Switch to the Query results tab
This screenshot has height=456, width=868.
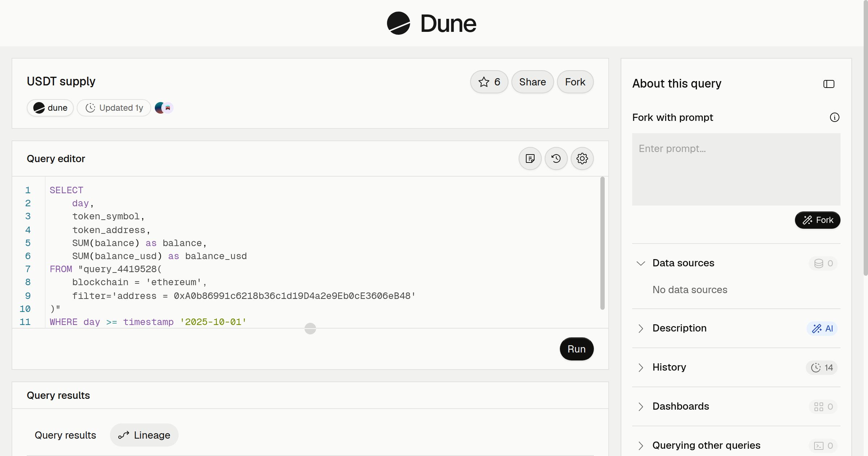coord(65,435)
